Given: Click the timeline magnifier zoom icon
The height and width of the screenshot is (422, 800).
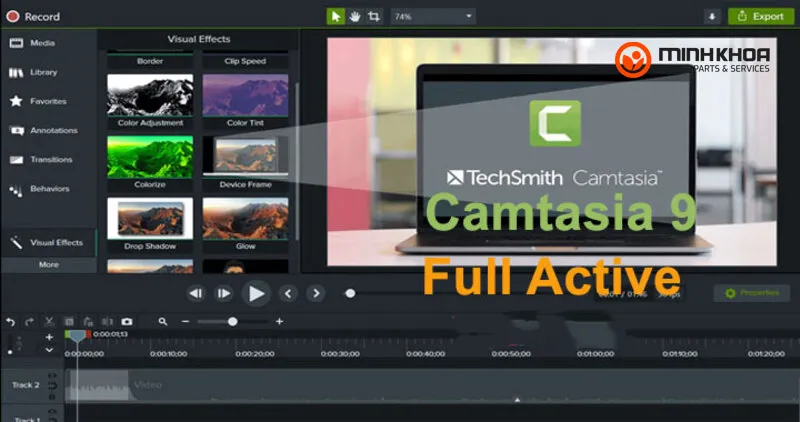Looking at the screenshot, I should pos(163,322).
